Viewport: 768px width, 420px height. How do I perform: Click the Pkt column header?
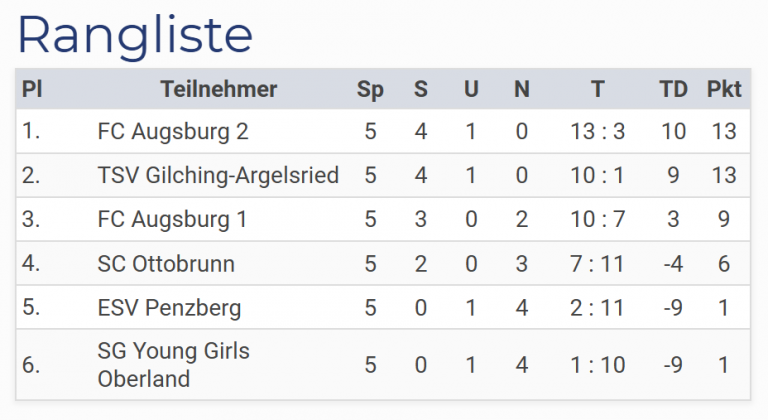click(x=724, y=89)
